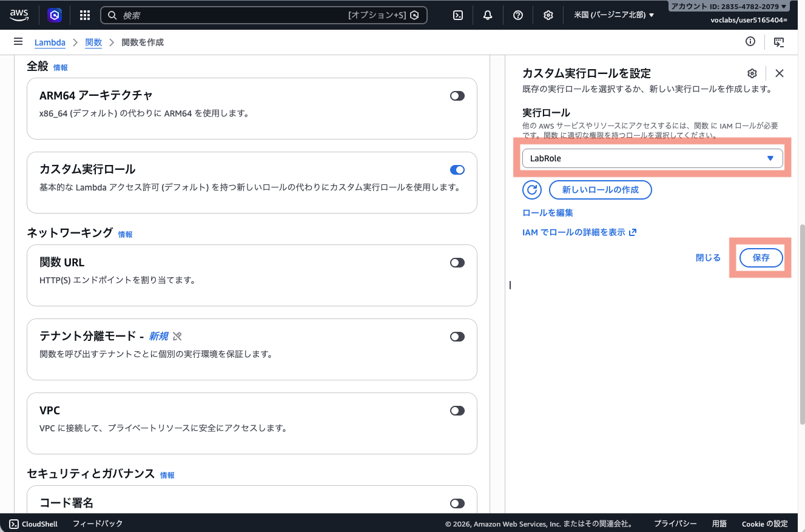Click the 関数を作成 breadcrumb text
This screenshot has width=805, height=532.
coord(143,42)
